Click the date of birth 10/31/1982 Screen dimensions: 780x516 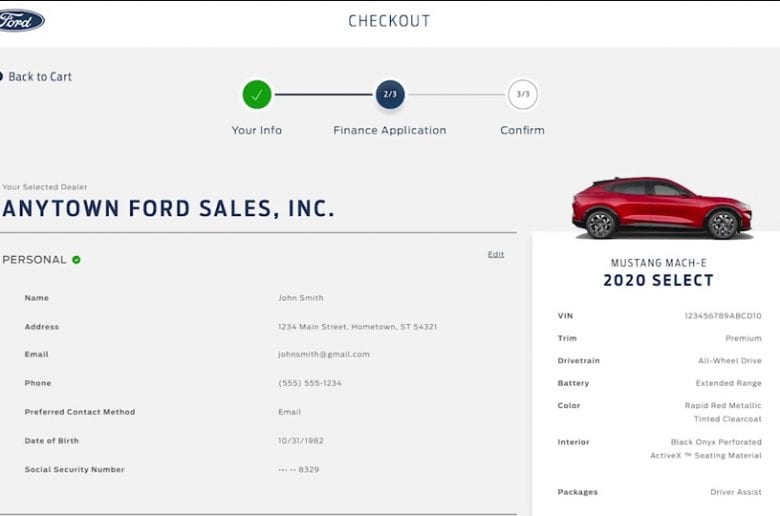300,440
